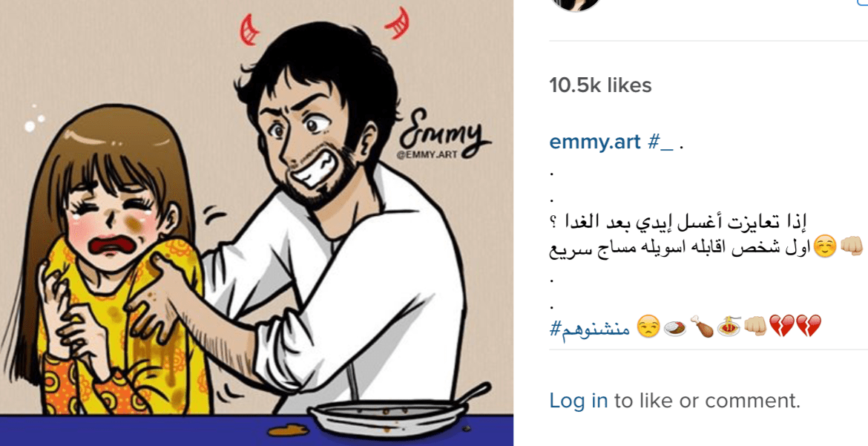This screenshot has width=868, height=446.
Task: Click the #_ hashtag after emmy.art
Action: (x=660, y=142)
